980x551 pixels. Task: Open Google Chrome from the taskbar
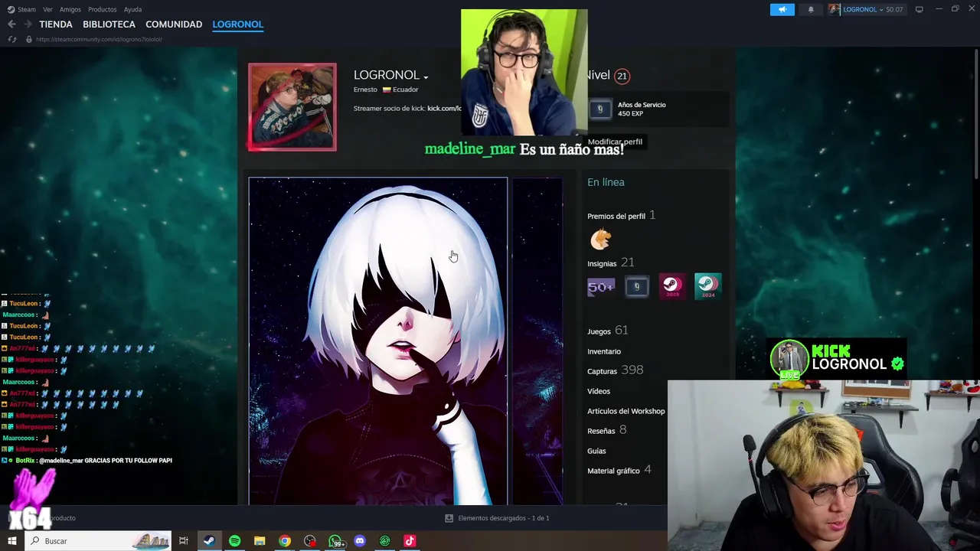[285, 541]
